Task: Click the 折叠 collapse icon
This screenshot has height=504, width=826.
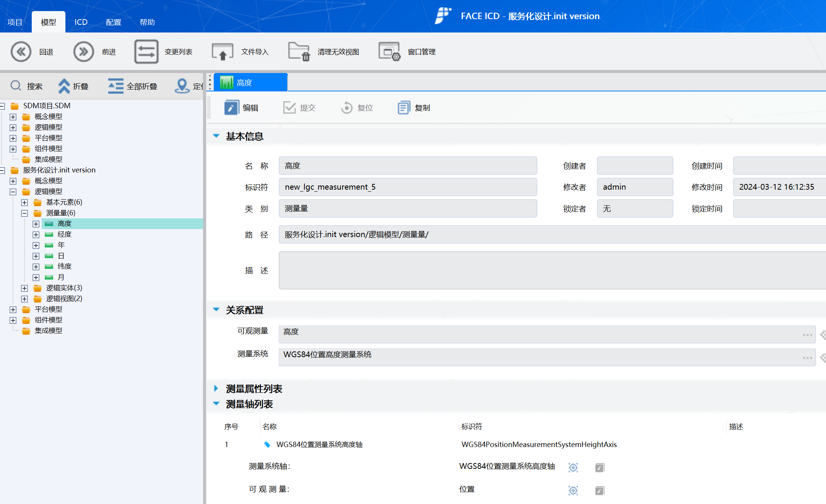Action: 64,86
